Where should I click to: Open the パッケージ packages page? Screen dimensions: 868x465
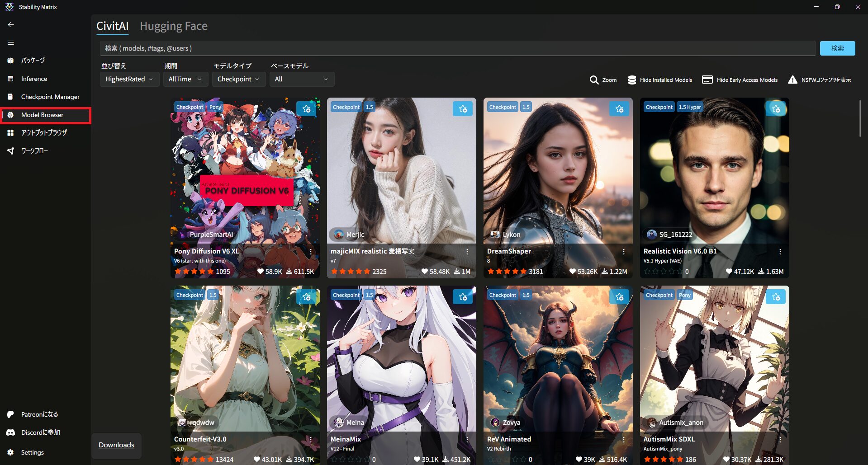coord(33,61)
